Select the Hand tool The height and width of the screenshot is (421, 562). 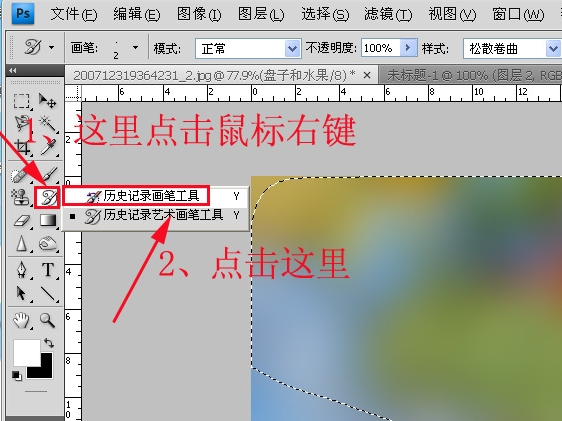coord(21,320)
